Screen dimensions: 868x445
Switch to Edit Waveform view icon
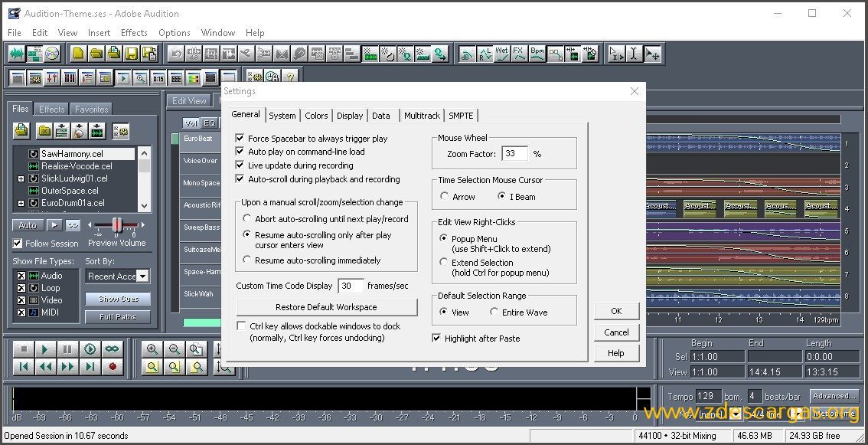[x=17, y=53]
